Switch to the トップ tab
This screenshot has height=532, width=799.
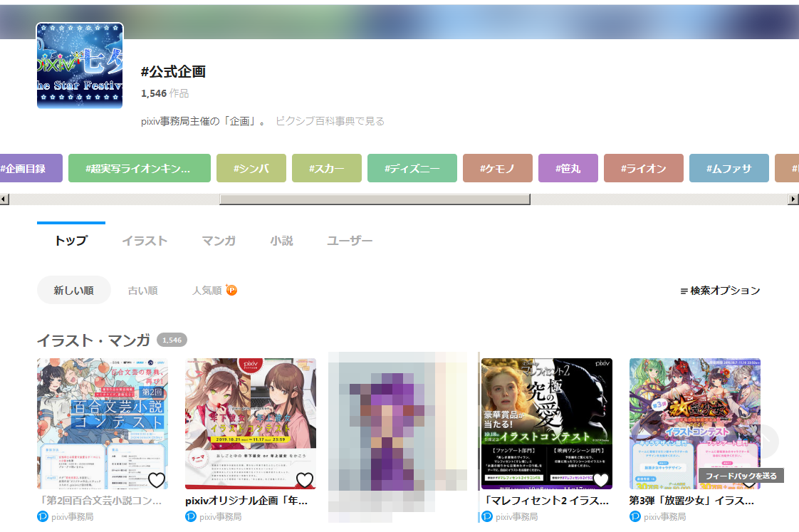coord(70,240)
